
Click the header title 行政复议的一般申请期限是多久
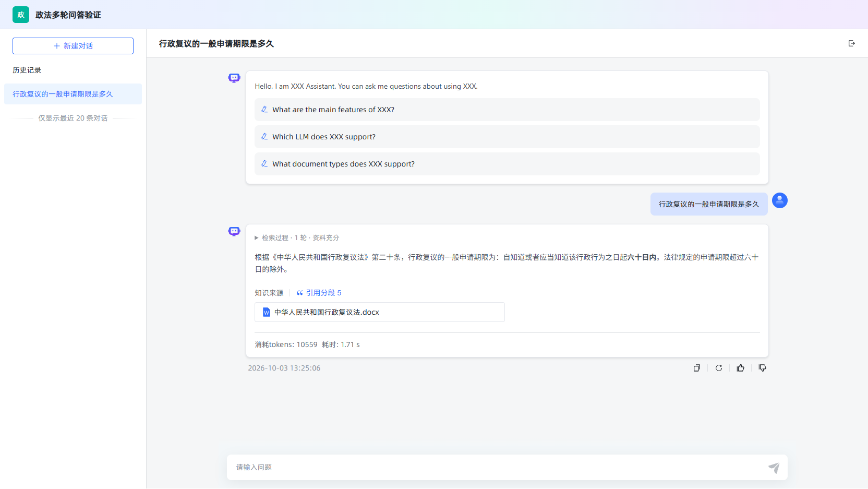click(216, 43)
